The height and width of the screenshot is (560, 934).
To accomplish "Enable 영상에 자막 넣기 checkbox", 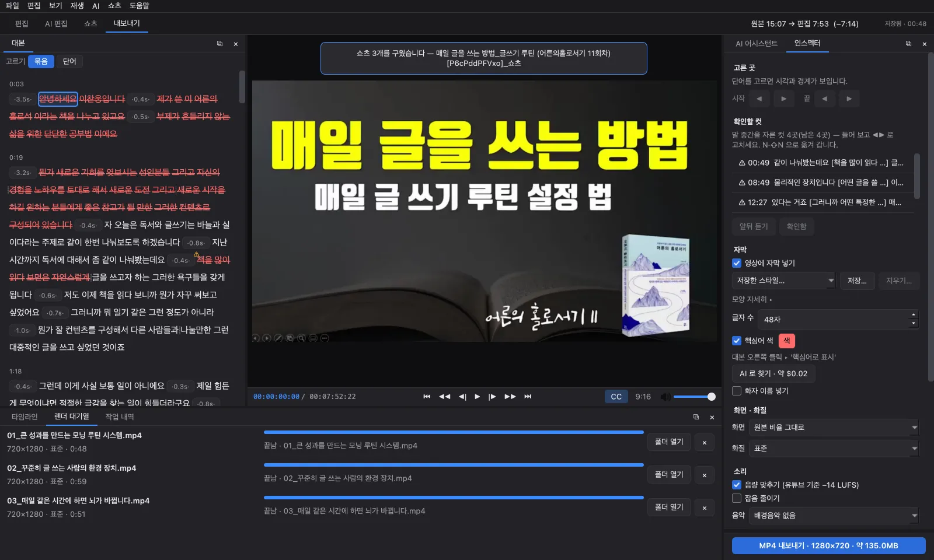I will [737, 263].
